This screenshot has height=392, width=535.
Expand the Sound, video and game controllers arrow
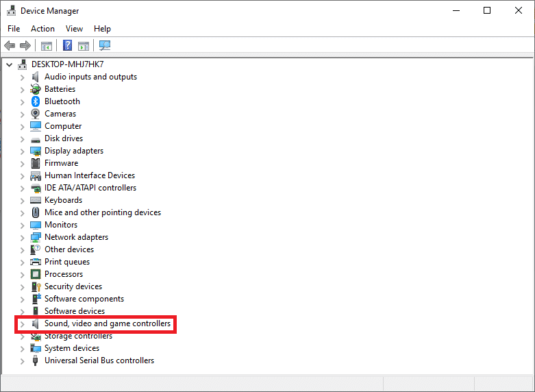[x=23, y=323]
